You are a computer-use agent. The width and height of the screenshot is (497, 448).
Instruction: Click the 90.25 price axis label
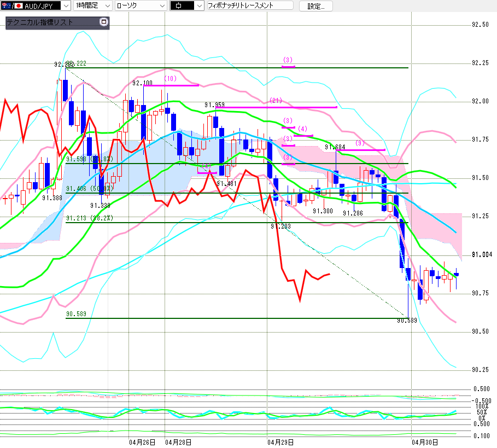click(481, 370)
